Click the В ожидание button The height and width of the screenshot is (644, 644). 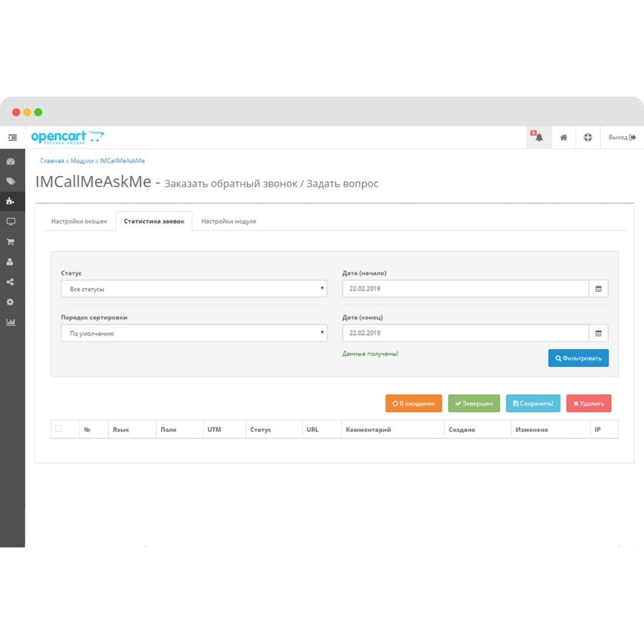pyautogui.click(x=414, y=404)
